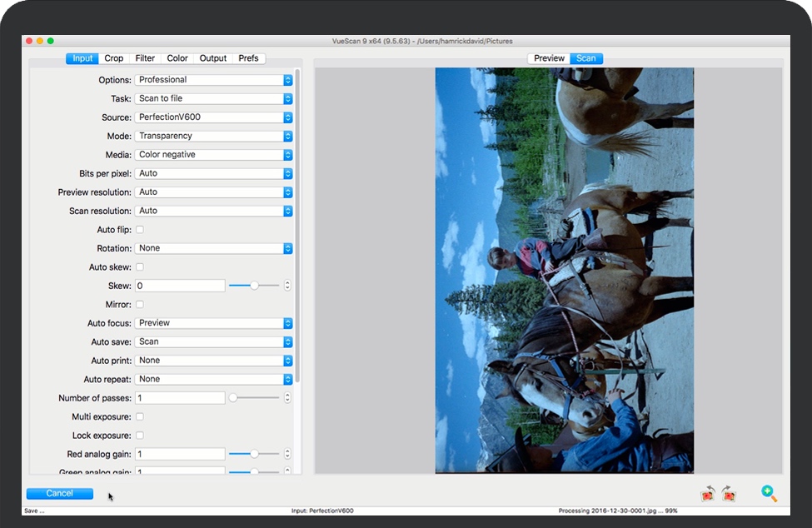Rotate the image left (counter-clockwise icon)

(708, 493)
